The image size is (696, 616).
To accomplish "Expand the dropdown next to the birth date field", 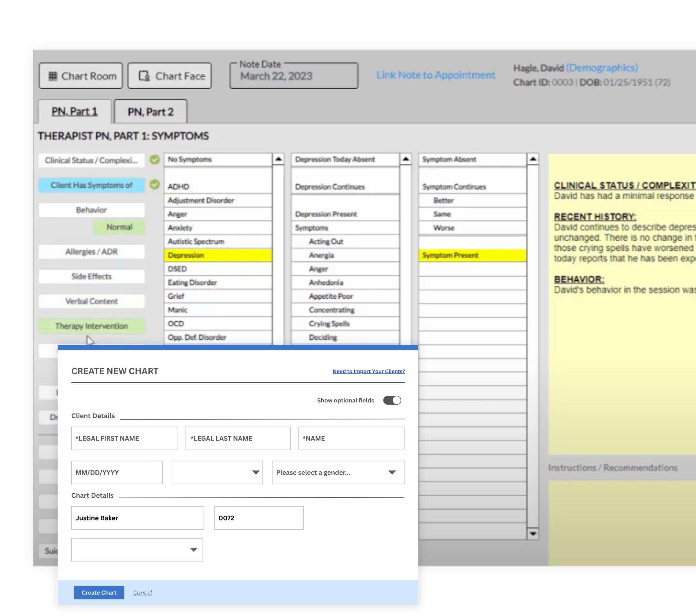I will point(217,473).
